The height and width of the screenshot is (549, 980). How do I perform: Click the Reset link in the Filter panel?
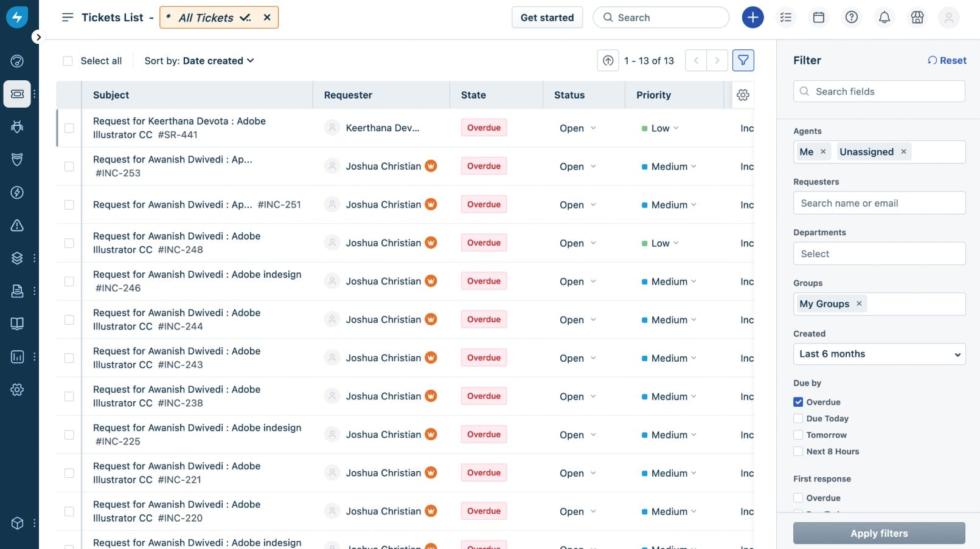(x=947, y=60)
